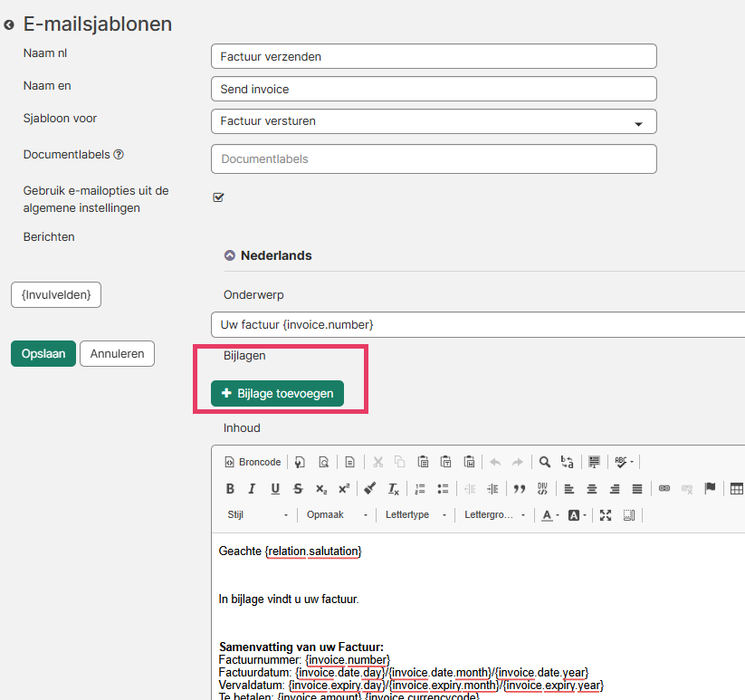Click the decrease indent icon
This screenshot has height=700, width=745.
(x=470, y=489)
